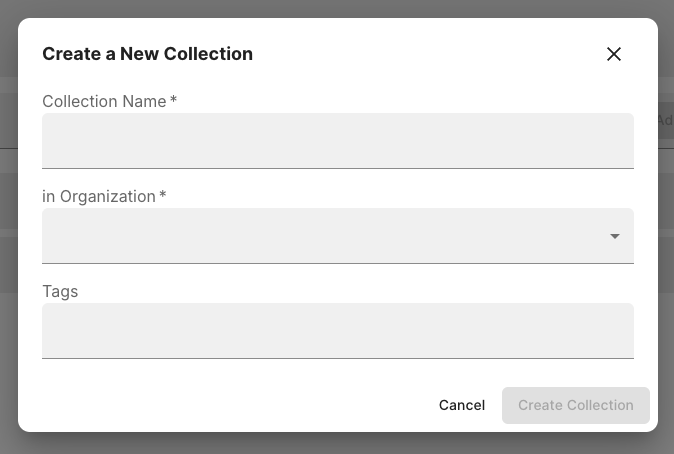
Task: Click the Create a New Collection title
Action: pyautogui.click(x=147, y=54)
